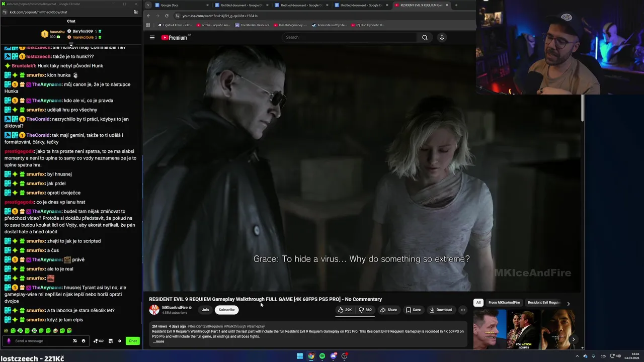Open Kick chat settings gear
The height and width of the screenshot is (362, 644).
point(120,341)
